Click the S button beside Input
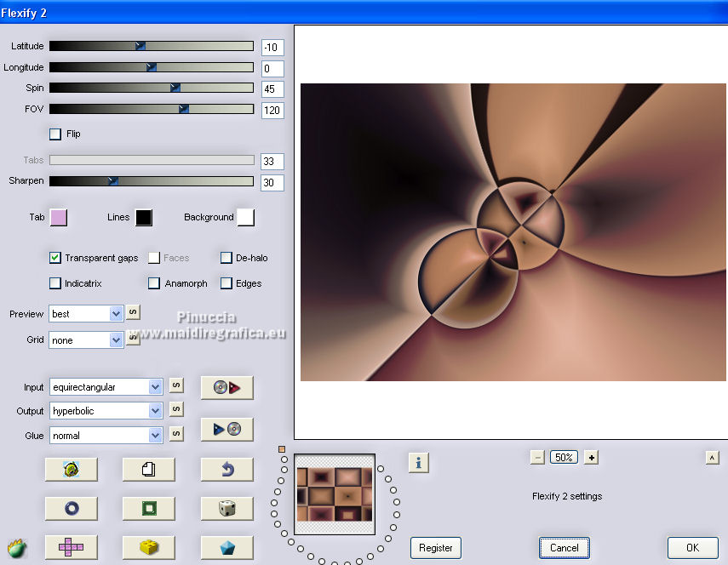Screen dimensions: 728x565 (x=176, y=385)
